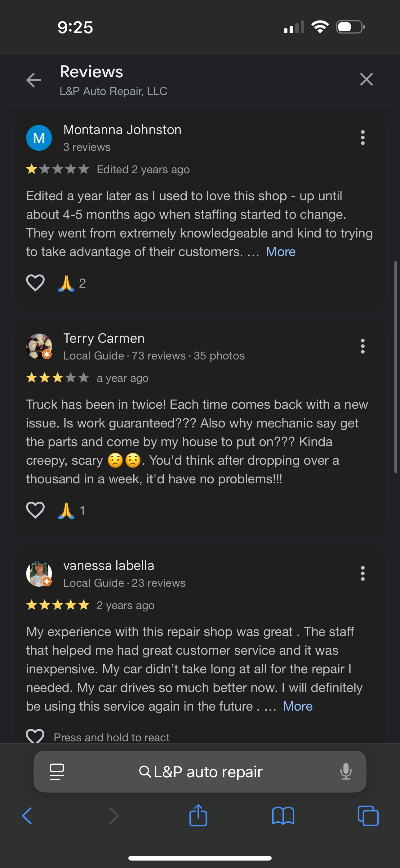Tap the praying hands reaction on Montanna's review
400x868 pixels.
pyautogui.click(x=66, y=283)
